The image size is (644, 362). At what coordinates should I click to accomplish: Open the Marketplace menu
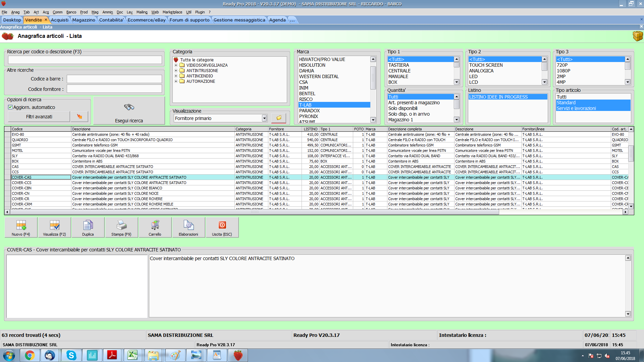[172, 12]
